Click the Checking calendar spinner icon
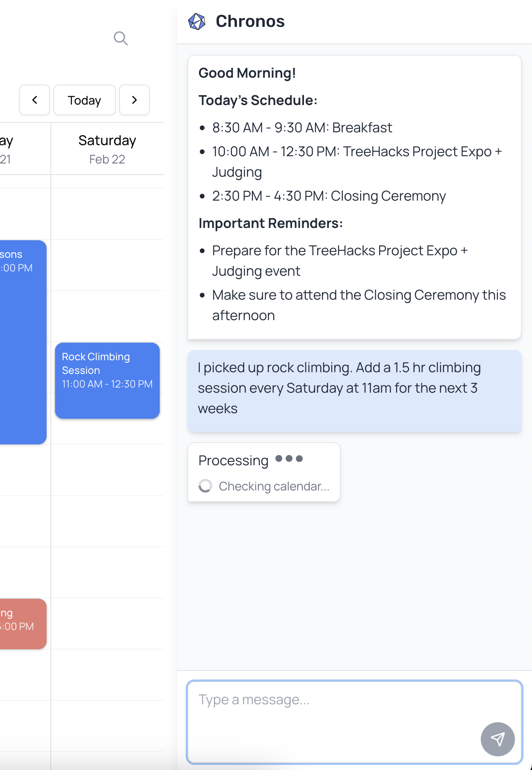 pyautogui.click(x=205, y=486)
